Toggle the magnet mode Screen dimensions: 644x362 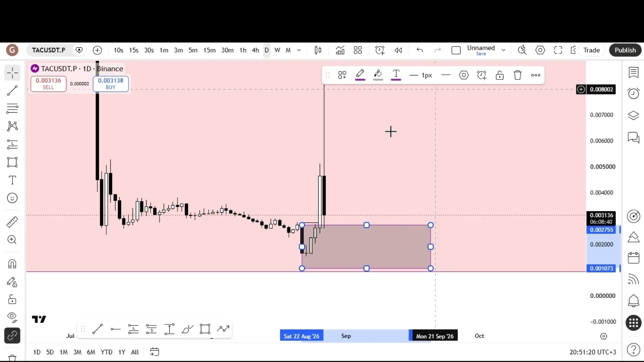point(12,264)
